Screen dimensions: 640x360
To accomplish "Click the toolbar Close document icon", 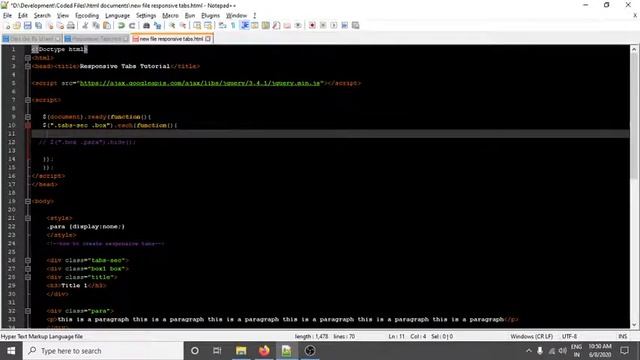I will click(x=50, y=26).
